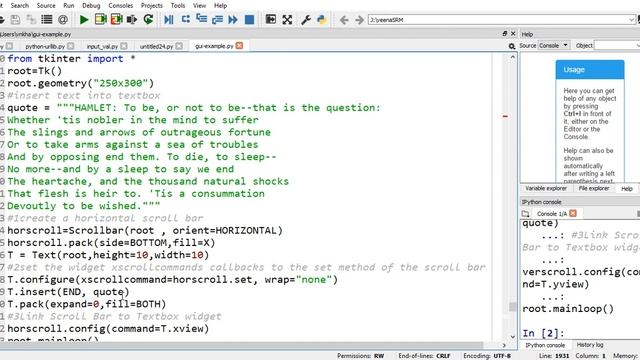Toggle fullscreen mode icon

coord(287,19)
